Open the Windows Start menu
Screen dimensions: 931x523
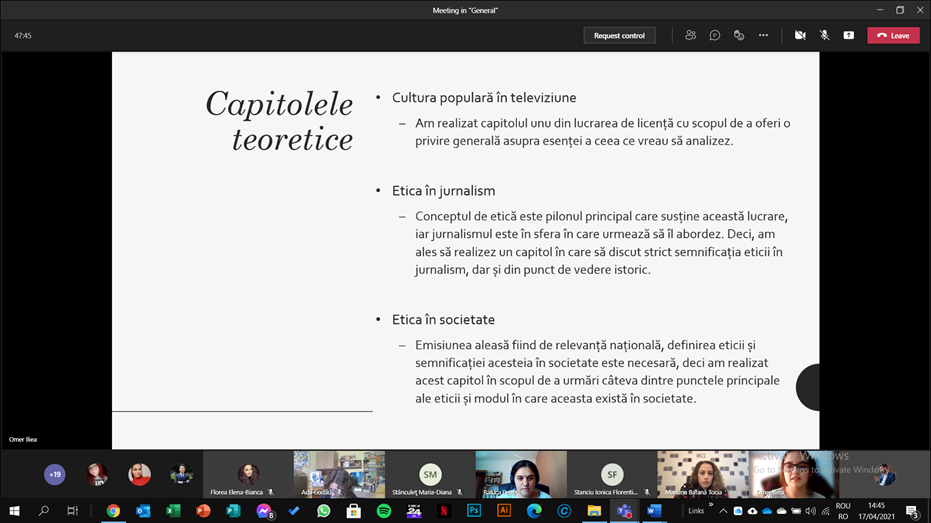coord(14,511)
